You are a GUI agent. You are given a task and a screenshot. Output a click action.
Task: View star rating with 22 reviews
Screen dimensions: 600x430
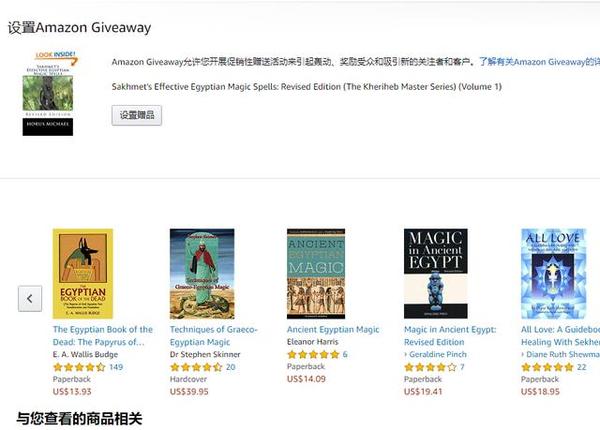(548, 367)
